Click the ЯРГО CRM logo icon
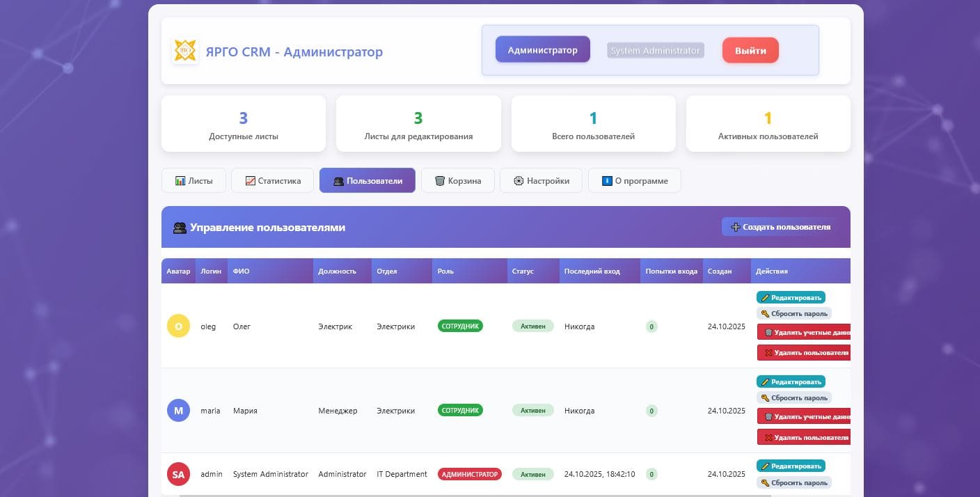Screen dimensions: 980x497 tap(185, 52)
